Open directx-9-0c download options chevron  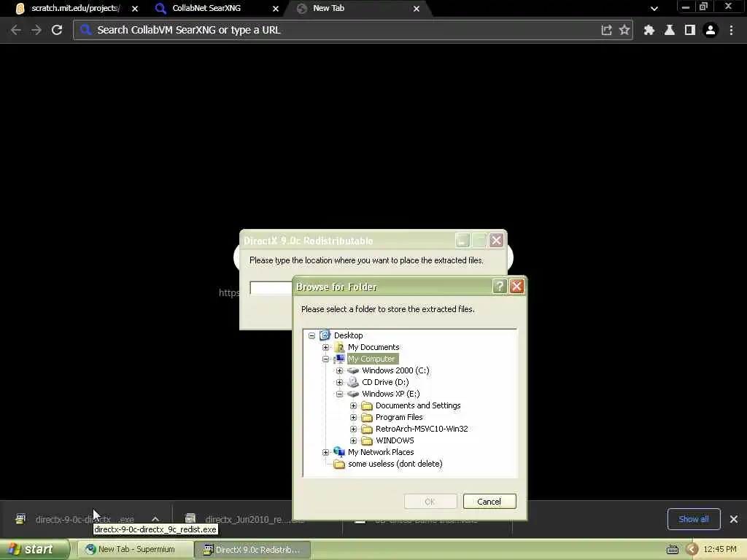[x=155, y=519]
